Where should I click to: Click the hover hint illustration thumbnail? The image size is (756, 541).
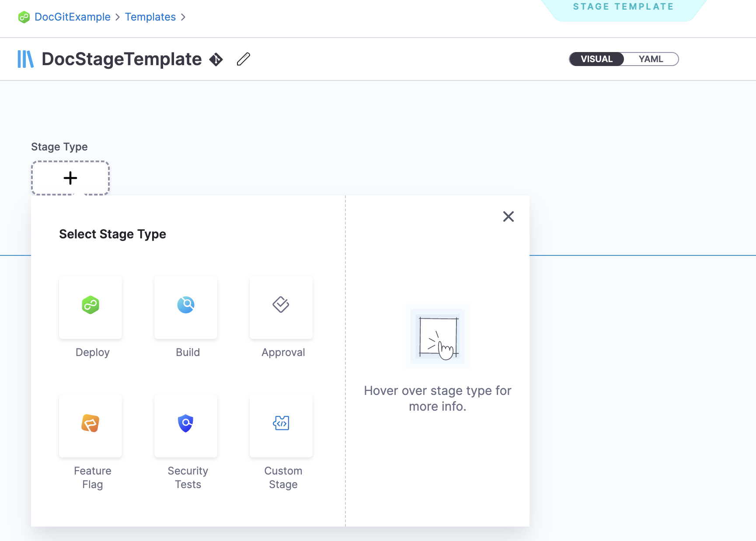click(438, 336)
